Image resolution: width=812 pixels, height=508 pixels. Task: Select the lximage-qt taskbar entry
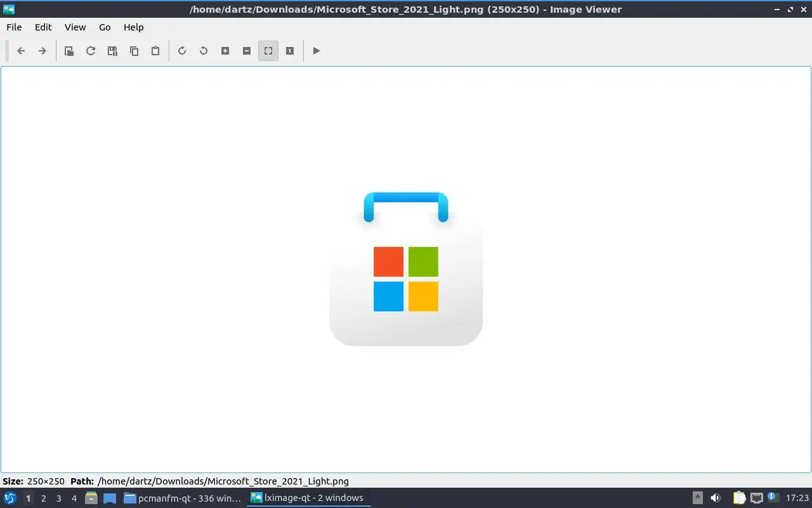(308, 498)
